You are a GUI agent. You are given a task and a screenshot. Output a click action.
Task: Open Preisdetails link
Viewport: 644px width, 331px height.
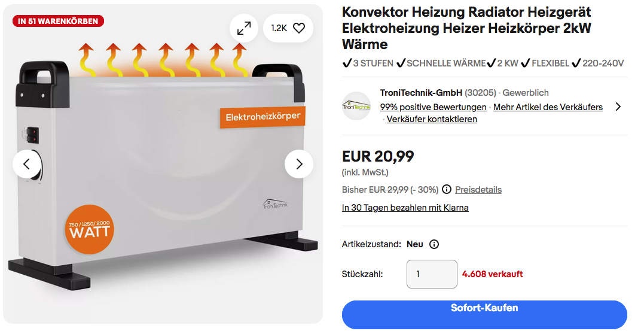click(478, 190)
